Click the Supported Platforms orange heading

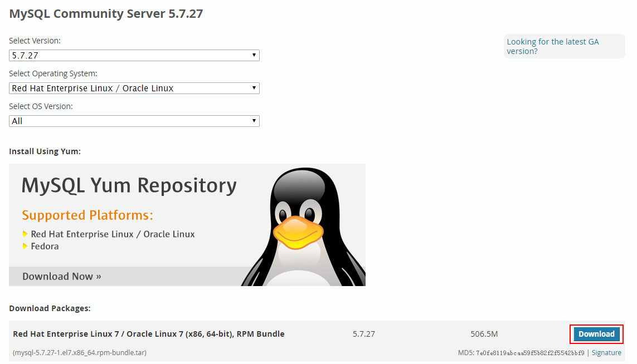87,215
